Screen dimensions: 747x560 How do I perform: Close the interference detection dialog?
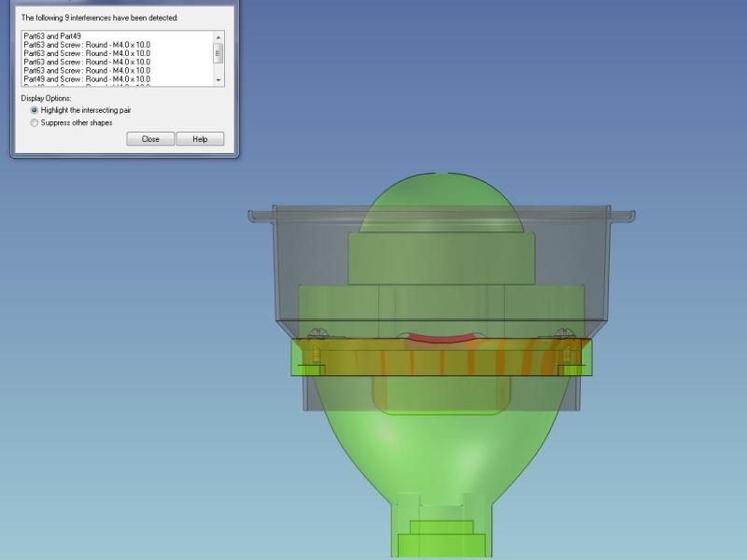pyautogui.click(x=150, y=139)
